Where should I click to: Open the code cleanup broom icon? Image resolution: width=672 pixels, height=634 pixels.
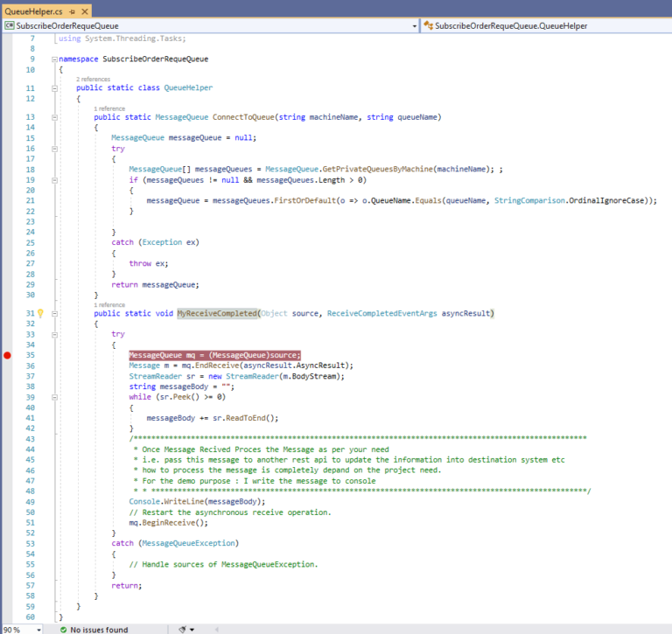coord(182,629)
